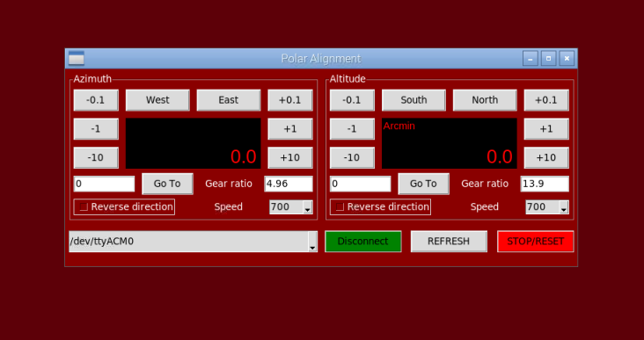Open the window menu icon in title bar
Viewport: 644px width, 340px height.
(77, 59)
